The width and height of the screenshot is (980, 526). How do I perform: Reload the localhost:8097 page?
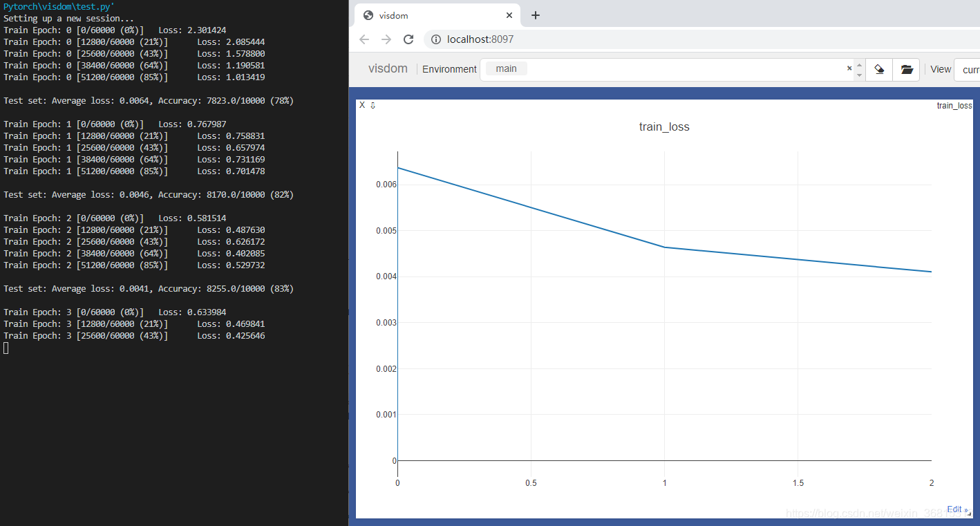tap(408, 39)
